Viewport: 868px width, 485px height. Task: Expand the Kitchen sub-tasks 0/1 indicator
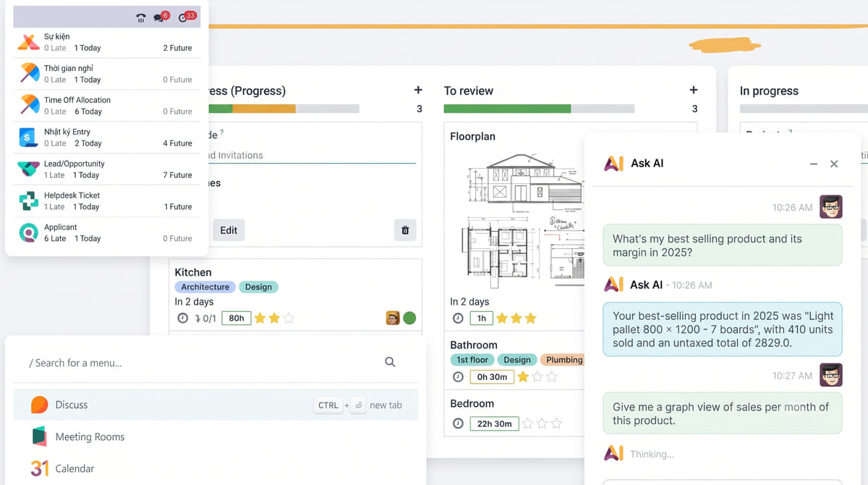[x=205, y=318]
